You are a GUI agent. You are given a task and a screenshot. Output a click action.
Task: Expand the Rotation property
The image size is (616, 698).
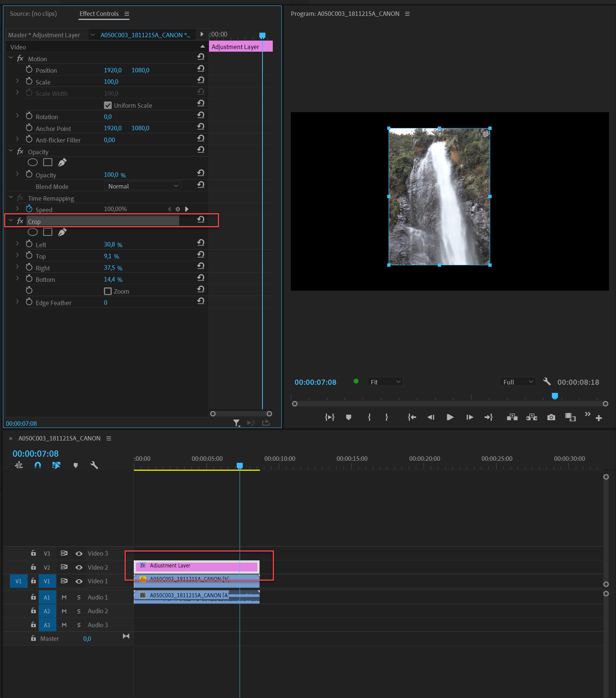pos(17,115)
